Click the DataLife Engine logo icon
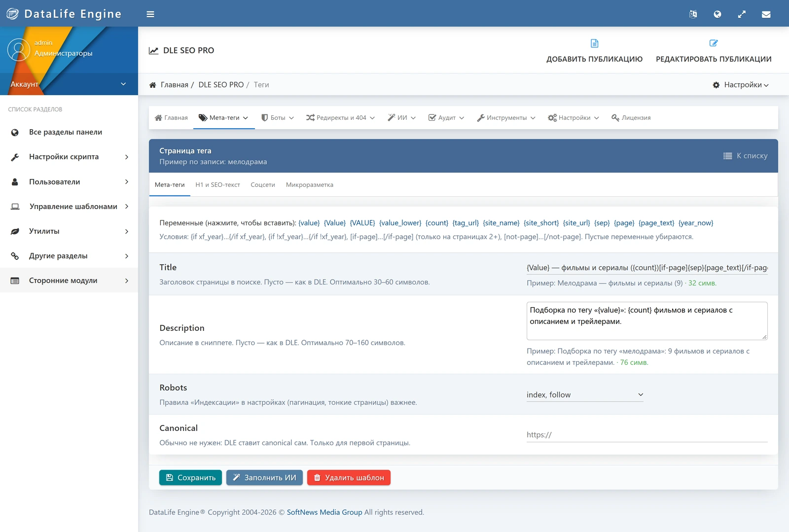Screen dimensions: 789x532 click(12, 14)
